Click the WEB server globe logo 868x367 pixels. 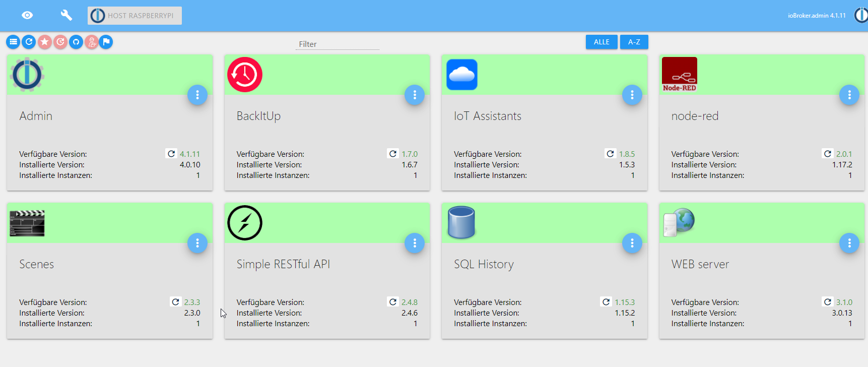pyautogui.click(x=679, y=222)
